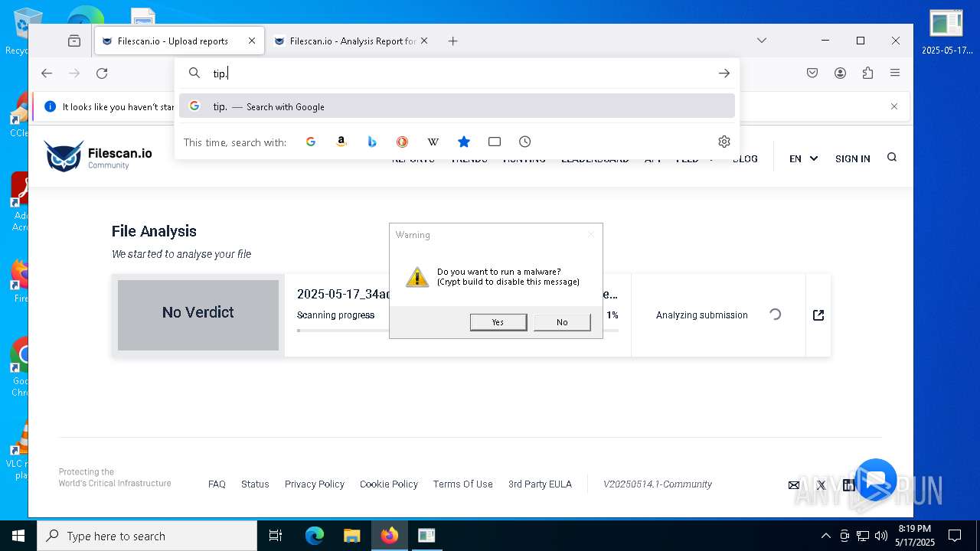The height and width of the screenshot is (551, 980).
Task: Open the Filescan site search icon
Action: click(x=892, y=157)
